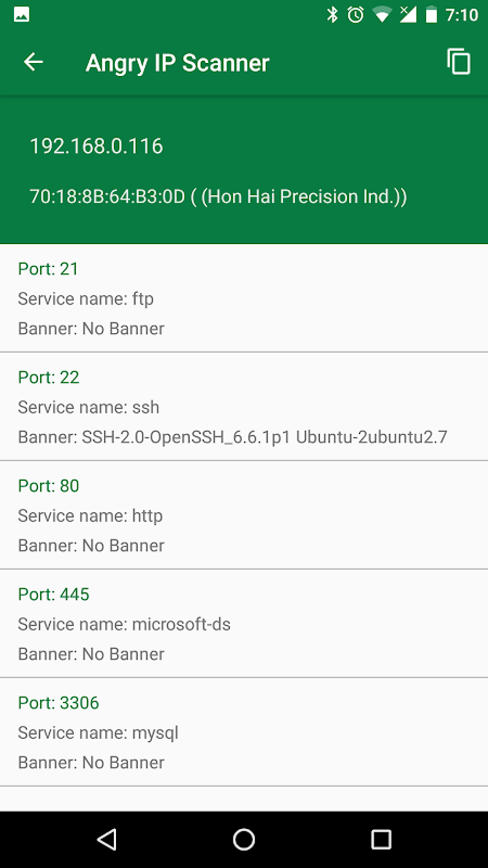Tap the 7:10 clock in status bar
This screenshot has width=488, height=868.
coord(462,15)
